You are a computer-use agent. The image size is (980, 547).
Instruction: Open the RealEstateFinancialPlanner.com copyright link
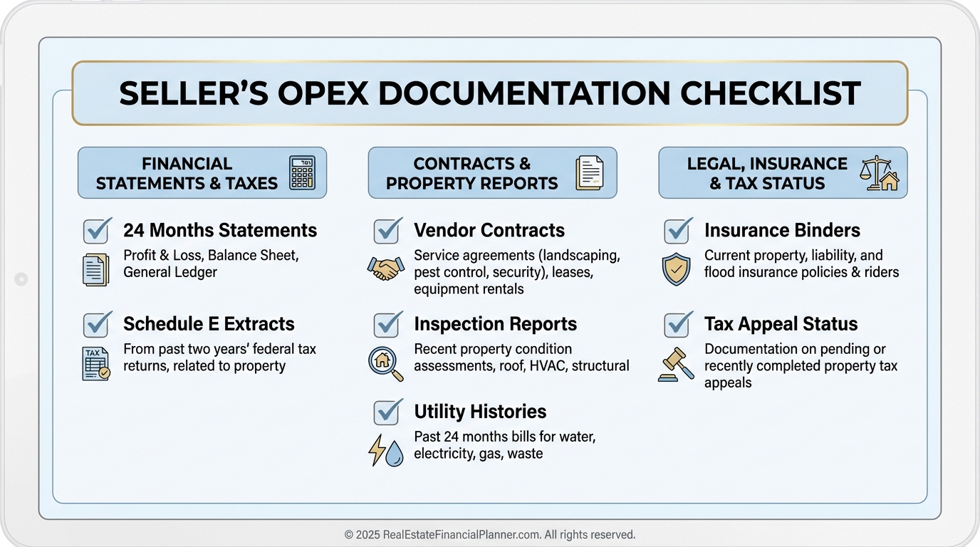pos(489,534)
